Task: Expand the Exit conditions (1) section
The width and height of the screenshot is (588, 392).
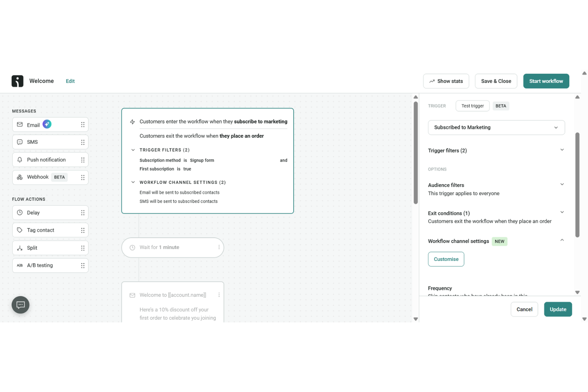Action: [x=562, y=212]
